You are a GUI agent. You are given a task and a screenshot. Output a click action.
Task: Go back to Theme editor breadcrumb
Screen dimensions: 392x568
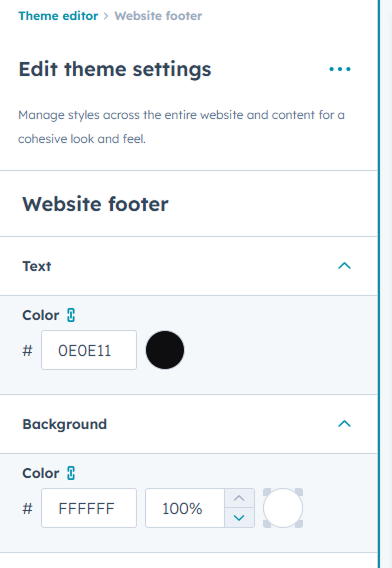[58, 16]
